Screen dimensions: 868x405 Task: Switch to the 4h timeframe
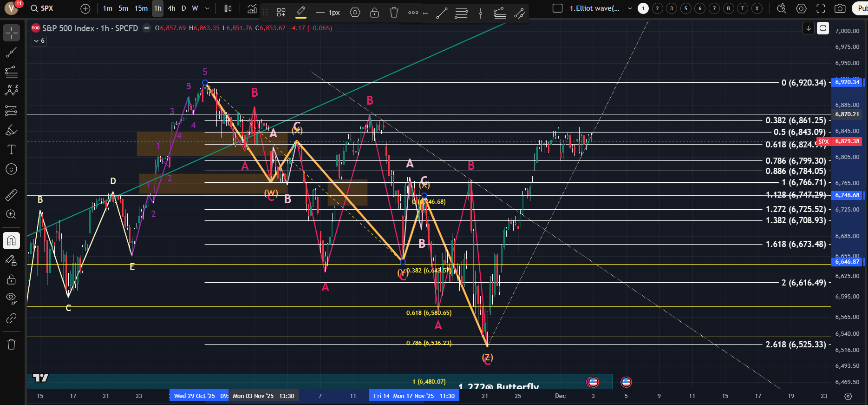click(171, 8)
